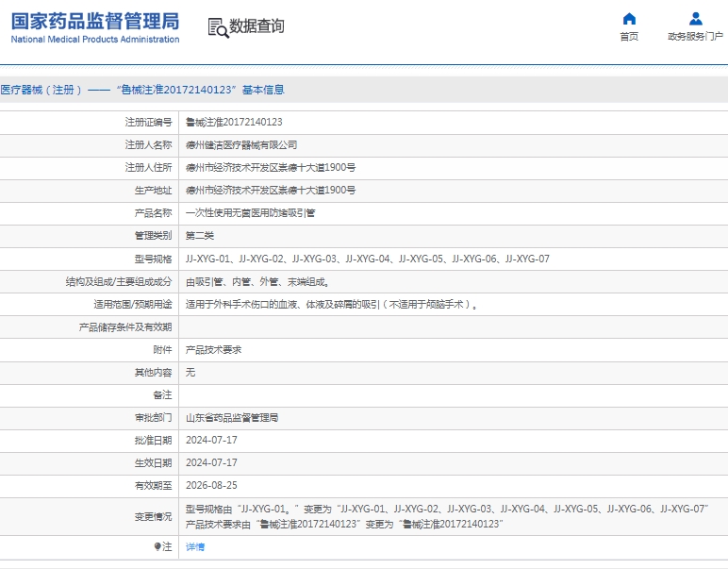Click the 结构及组成/主要组成成分 label
728x569 pixels.
119,281
